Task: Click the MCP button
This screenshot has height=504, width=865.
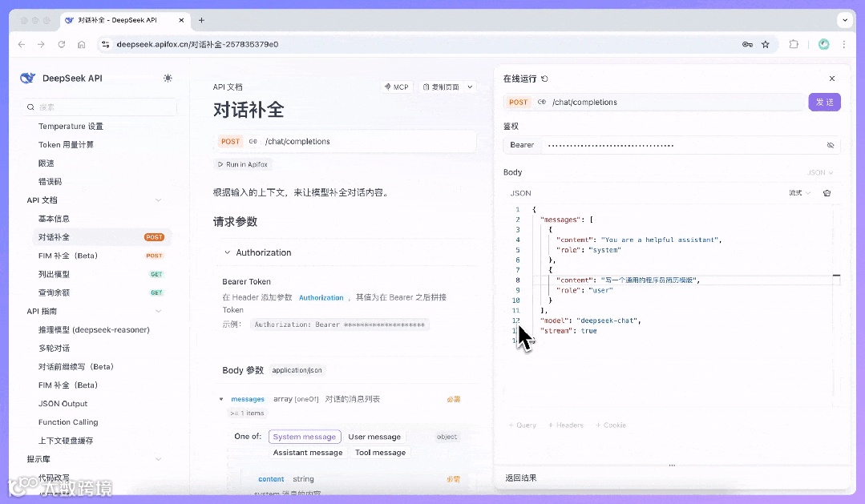Action: [x=397, y=87]
